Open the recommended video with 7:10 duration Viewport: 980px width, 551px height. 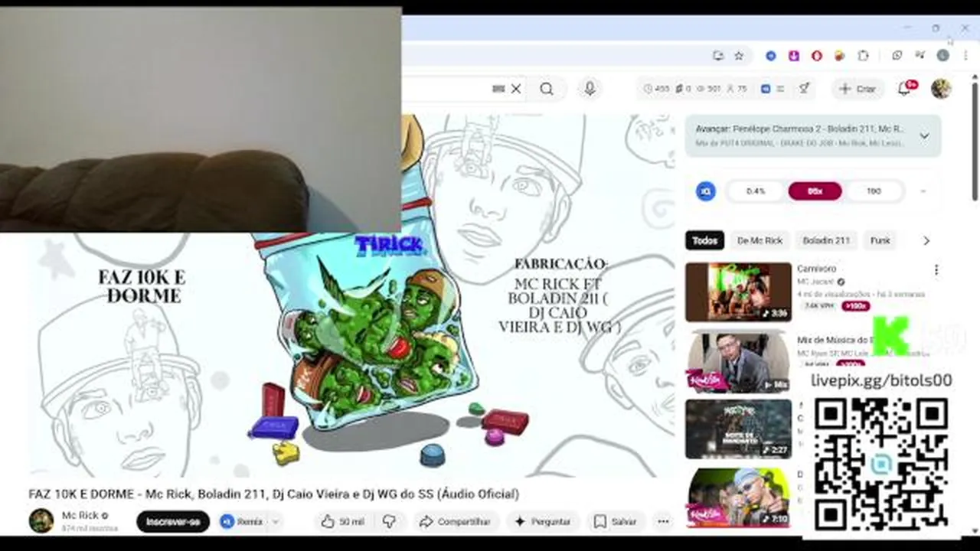pyautogui.click(x=738, y=497)
